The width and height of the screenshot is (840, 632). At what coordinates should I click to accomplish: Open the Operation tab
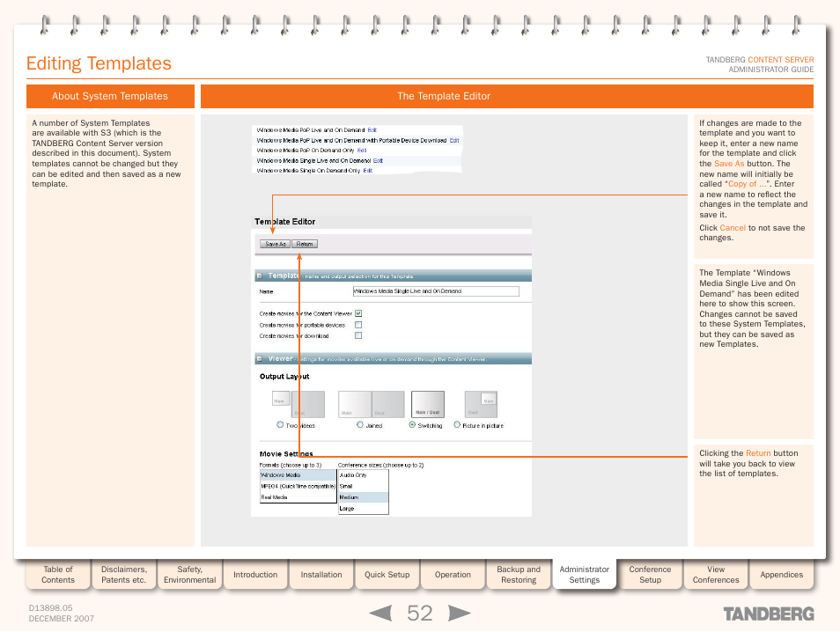point(453,575)
